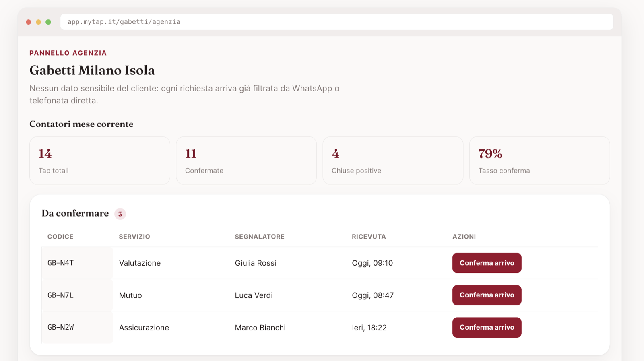Click the Contatori mese corrente heading
The width and height of the screenshot is (644, 361).
click(x=81, y=124)
